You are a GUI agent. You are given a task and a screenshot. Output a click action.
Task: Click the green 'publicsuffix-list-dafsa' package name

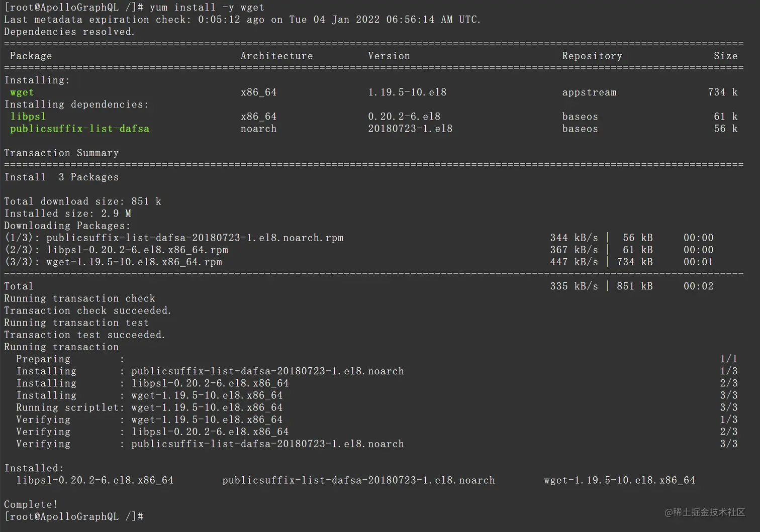[x=80, y=129]
